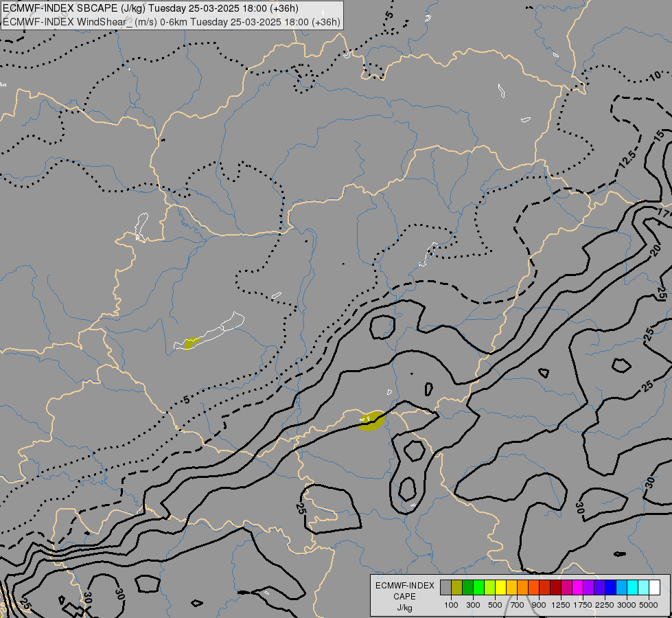Pick the dark green legend swatch
The width and height of the screenshot is (672, 618).
tap(467, 588)
